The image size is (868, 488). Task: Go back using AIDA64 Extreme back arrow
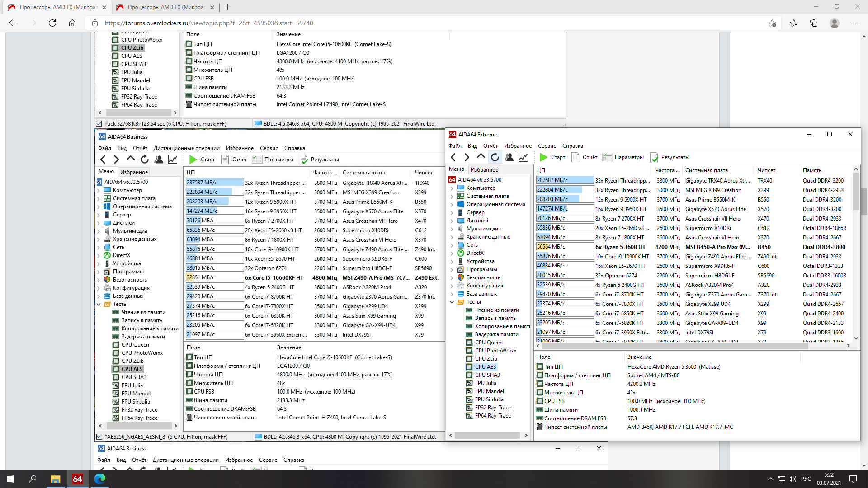[x=453, y=157]
